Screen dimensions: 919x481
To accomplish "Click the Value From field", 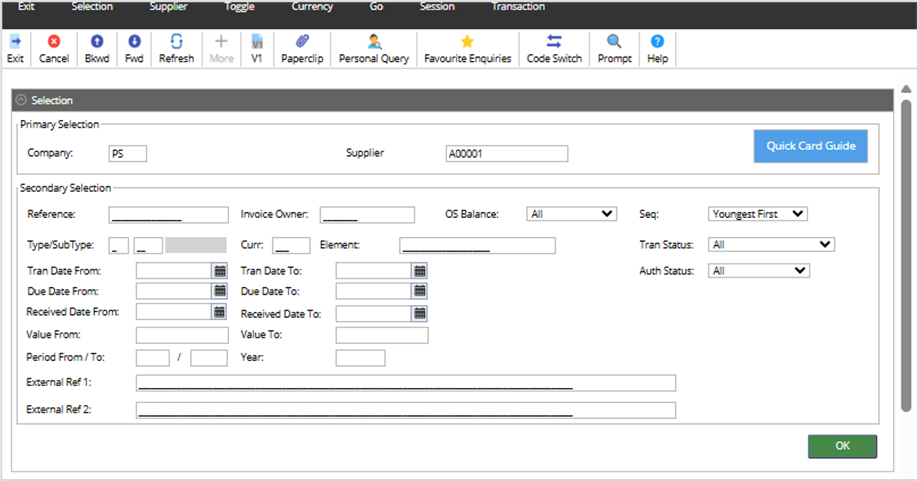I will pos(182,335).
